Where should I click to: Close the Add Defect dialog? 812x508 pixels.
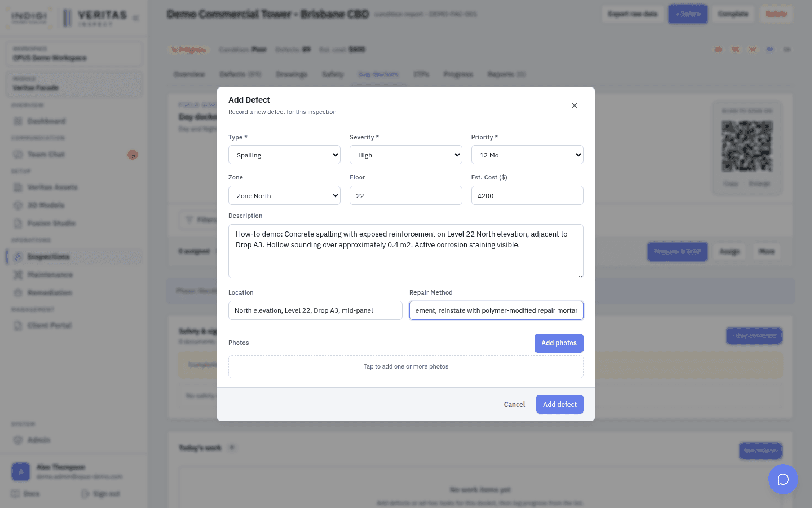coord(574,106)
